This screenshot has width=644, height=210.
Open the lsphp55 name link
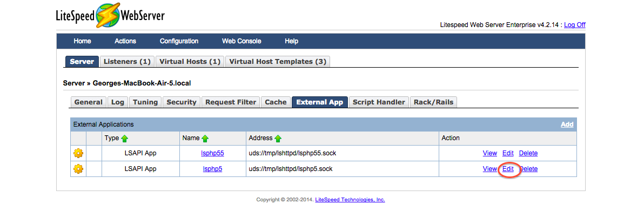[x=212, y=153]
